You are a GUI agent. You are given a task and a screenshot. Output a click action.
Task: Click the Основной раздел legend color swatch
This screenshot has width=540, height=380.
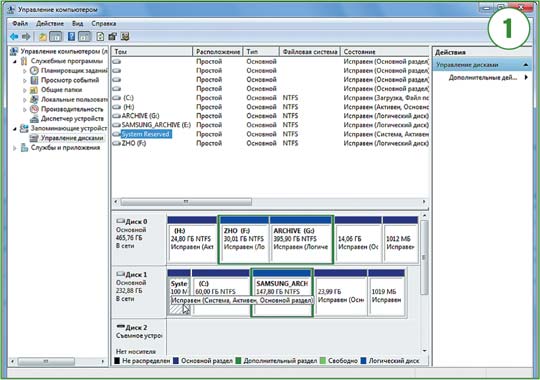tap(176, 361)
